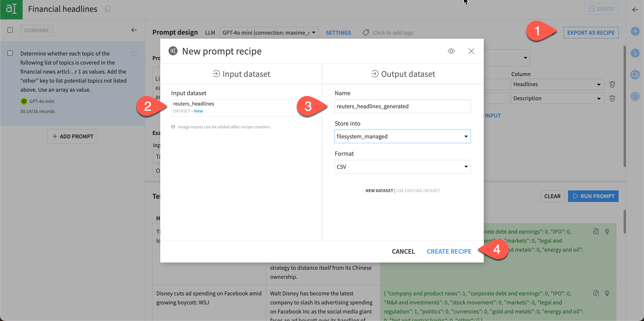Click the Settings tab in prompt design

[x=338, y=32]
